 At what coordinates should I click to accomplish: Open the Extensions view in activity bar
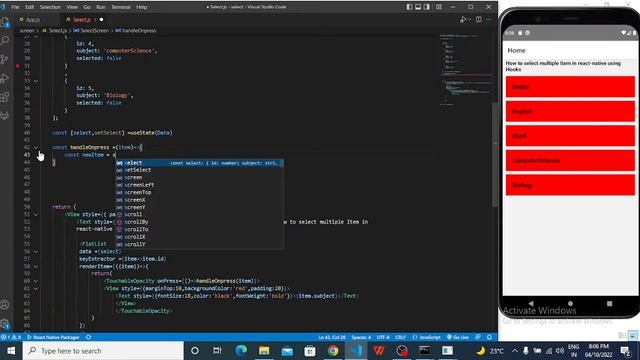(5, 97)
